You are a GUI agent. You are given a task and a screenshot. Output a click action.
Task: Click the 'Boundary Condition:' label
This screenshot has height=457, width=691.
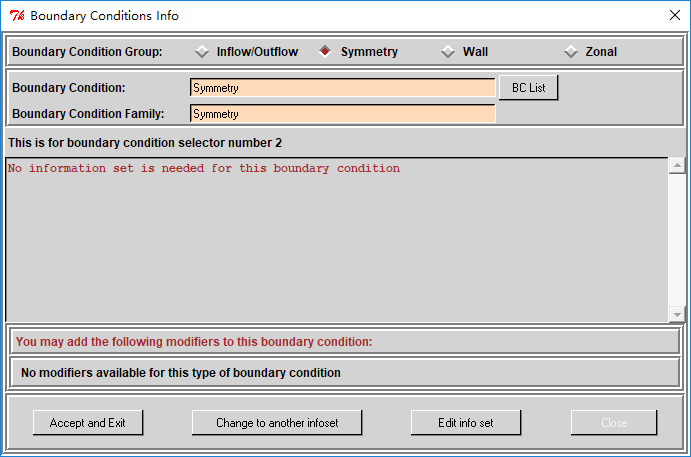[69, 88]
